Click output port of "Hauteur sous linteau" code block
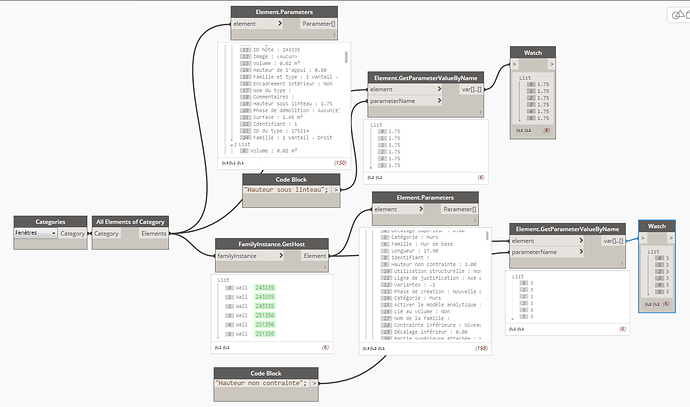This screenshot has width=690, height=407. tap(336, 190)
